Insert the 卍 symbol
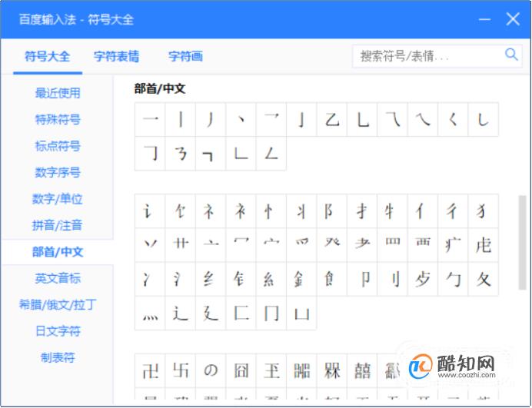 click(150, 370)
